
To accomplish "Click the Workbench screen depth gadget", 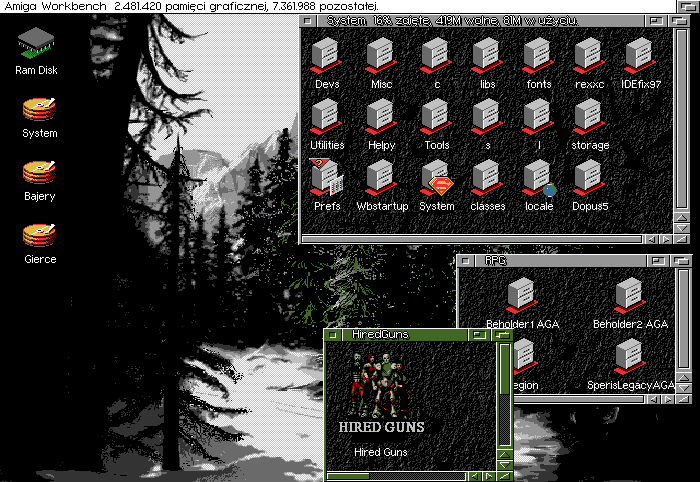I will [688, 6].
